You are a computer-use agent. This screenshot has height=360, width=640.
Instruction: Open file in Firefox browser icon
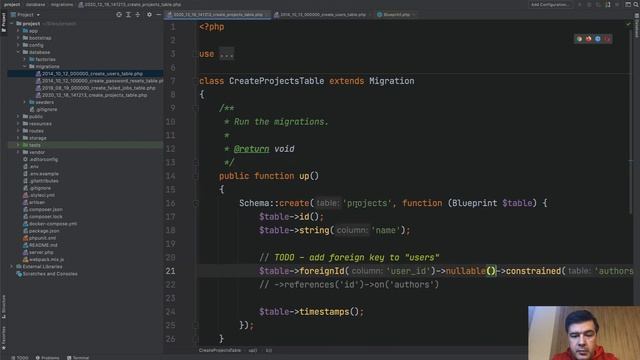589,39
